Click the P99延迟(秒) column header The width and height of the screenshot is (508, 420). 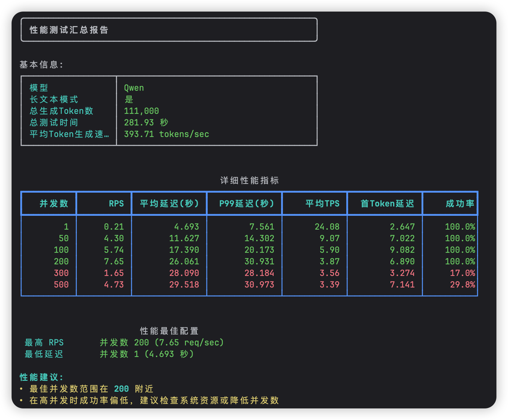247,204
